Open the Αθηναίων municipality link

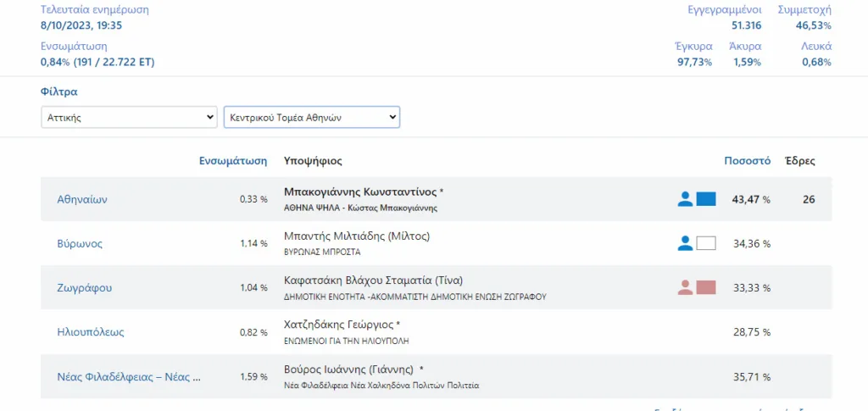82,200
